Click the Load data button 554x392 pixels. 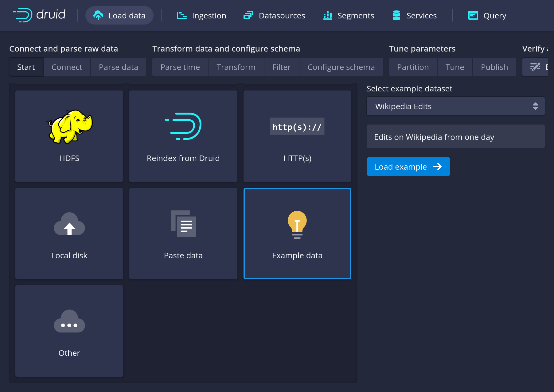pyautogui.click(x=119, y=16)
